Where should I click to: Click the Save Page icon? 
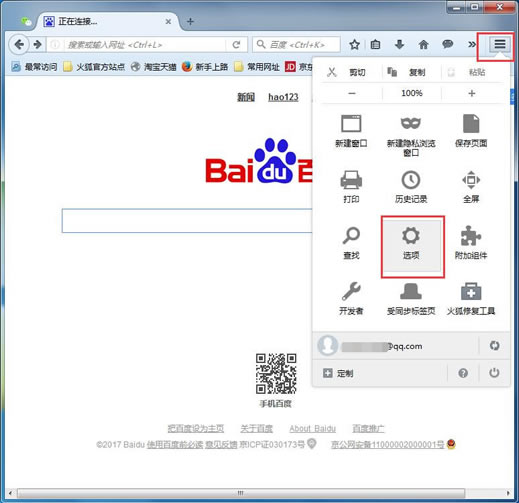(x=471, y=124)
